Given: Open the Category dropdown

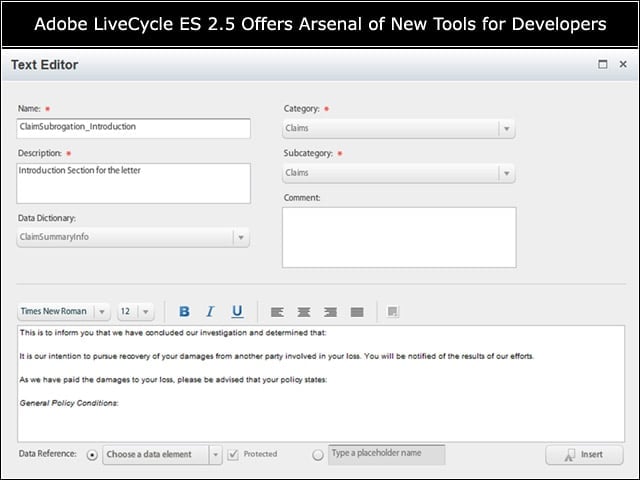Looking at the screenshot, I should (398, 129).
